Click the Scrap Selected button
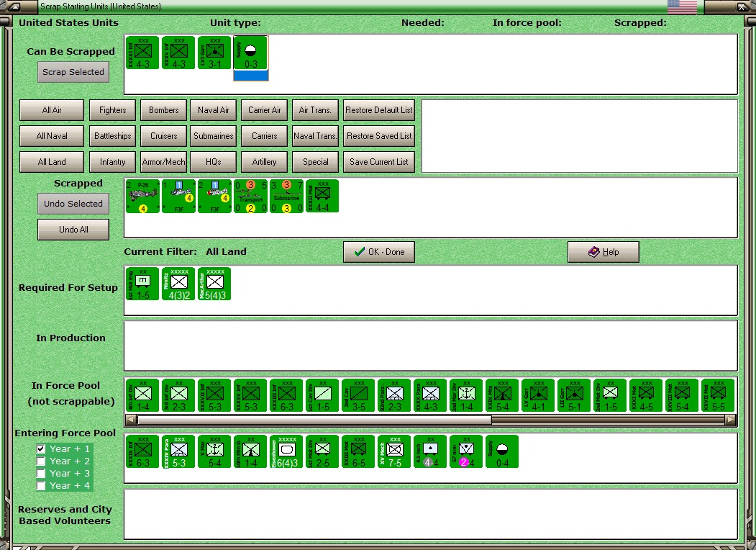Image resolution: width=756 pixels, height=550 pixels. [x=73, y=72]
